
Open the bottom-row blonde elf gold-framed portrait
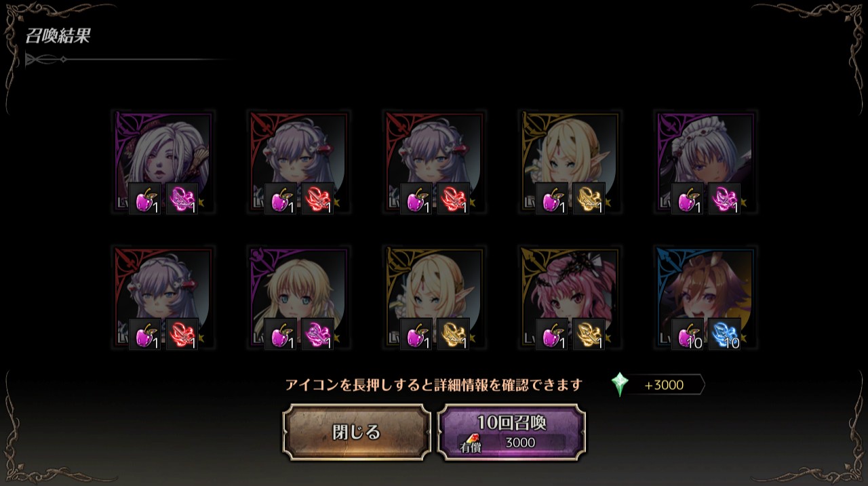(435, 298)
